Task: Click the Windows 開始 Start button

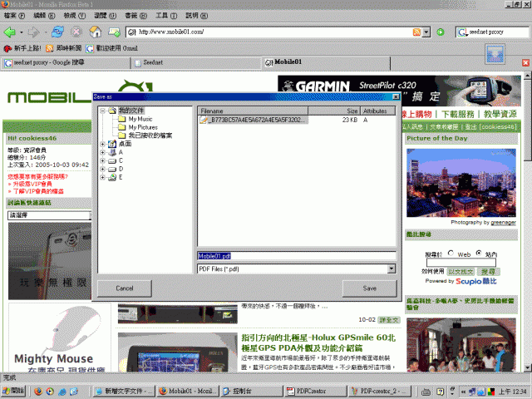Action: click(13, 392)
